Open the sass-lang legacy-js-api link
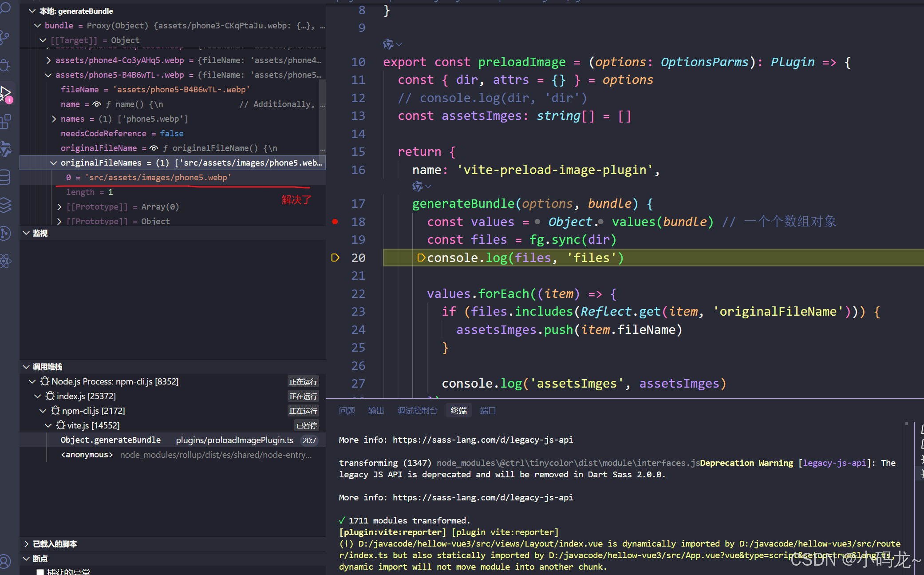The height and width of the screenshot is (575, 924). [482, 440]
